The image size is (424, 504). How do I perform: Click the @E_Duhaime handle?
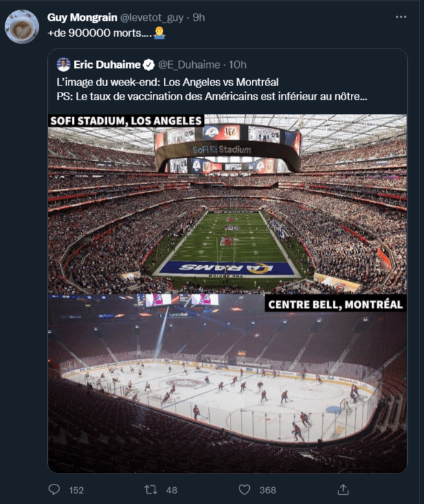(190, 65)
